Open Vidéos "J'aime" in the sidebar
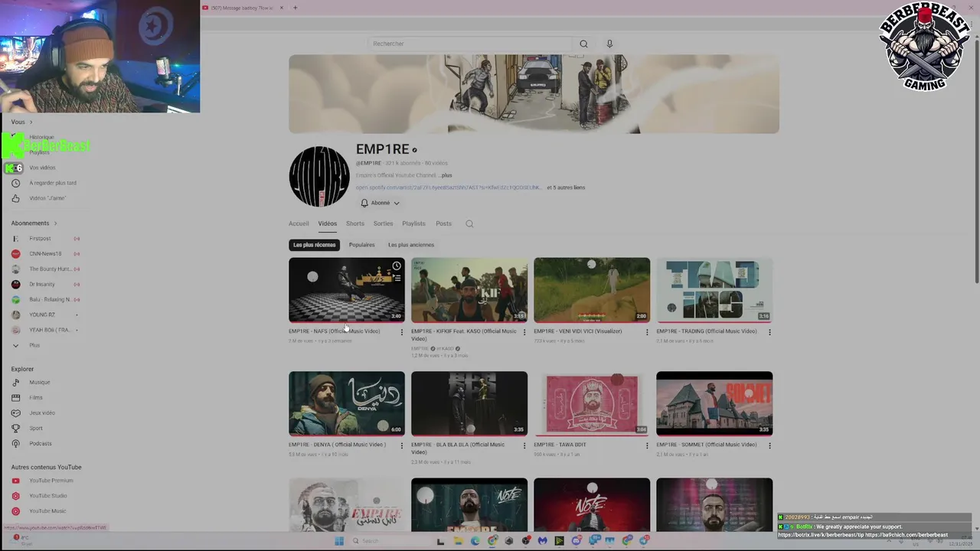This screenshot has width=980, height=551. (47, 198)
